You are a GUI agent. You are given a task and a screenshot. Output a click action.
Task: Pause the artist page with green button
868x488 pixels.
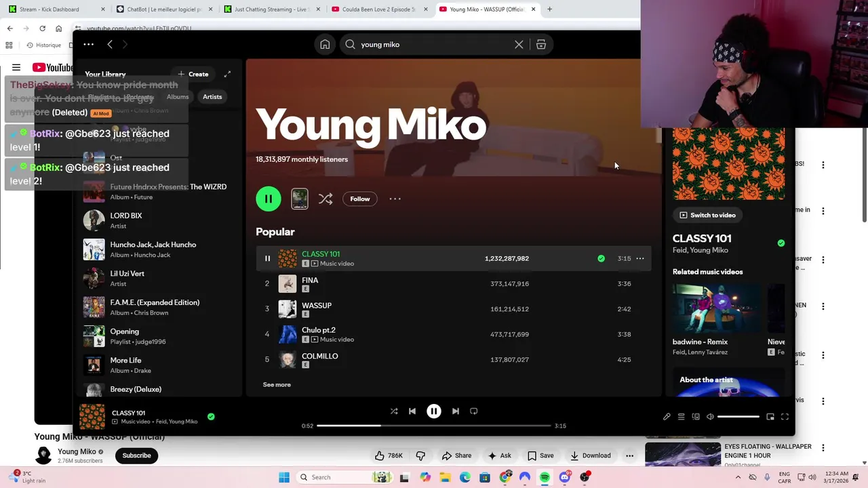[269, 199]
